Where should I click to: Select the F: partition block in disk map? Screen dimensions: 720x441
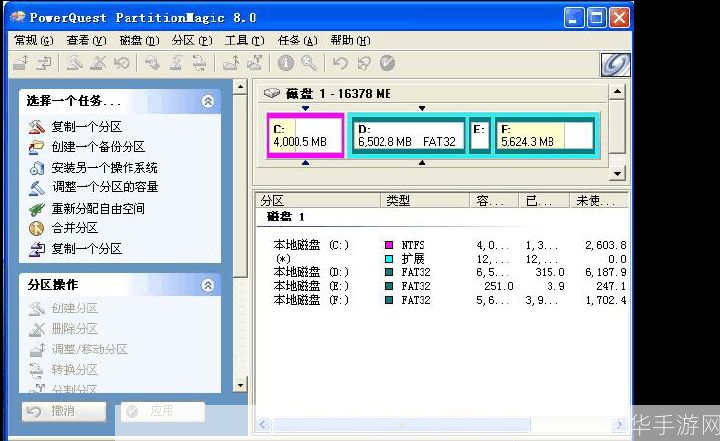coord(545,136)
